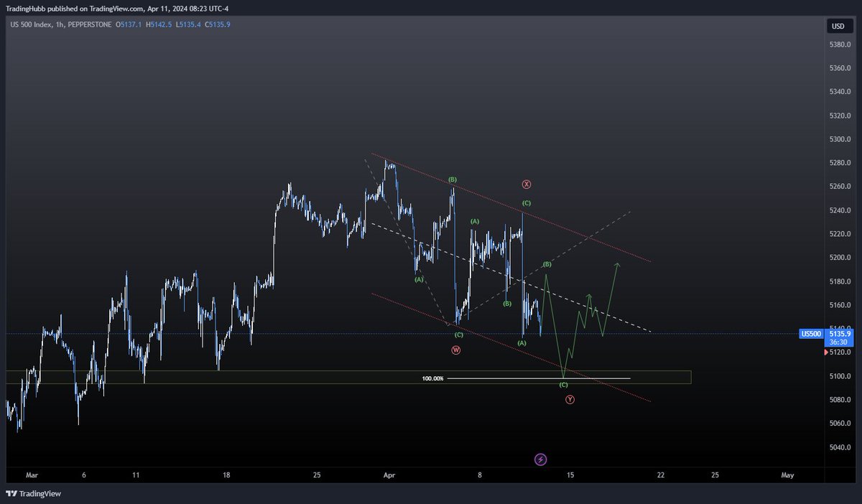Image resolution: width=862 pixels, height=504 pixels.
Task: Click the TradingView logo
Action: (x=34, y=493)
